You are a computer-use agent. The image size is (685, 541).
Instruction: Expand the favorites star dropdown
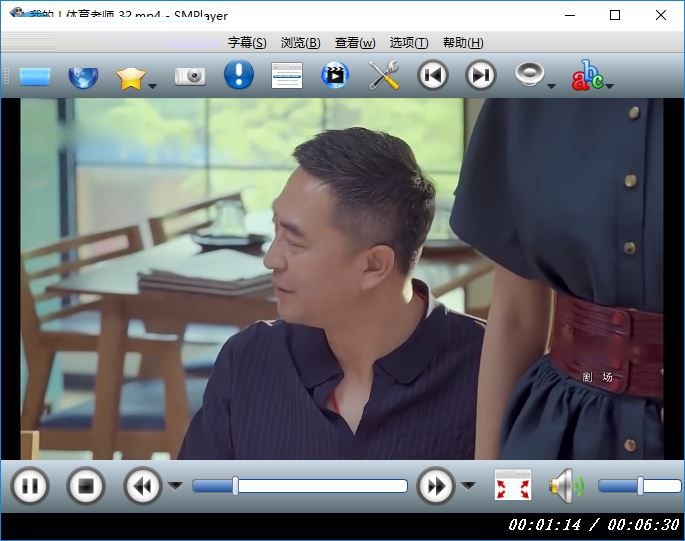[153, 87]
